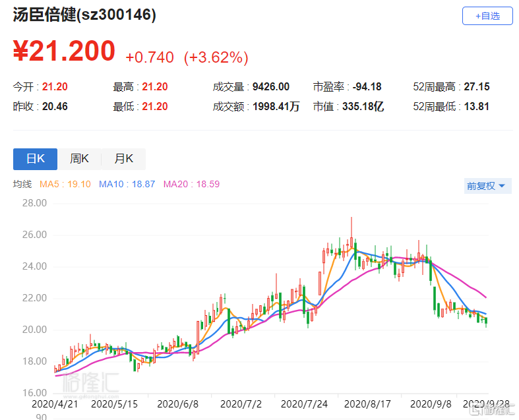The width and height of the screenshot is (519, 420).
Task: Click the MA20 : 18.59 legend
Action: [191, 184]
